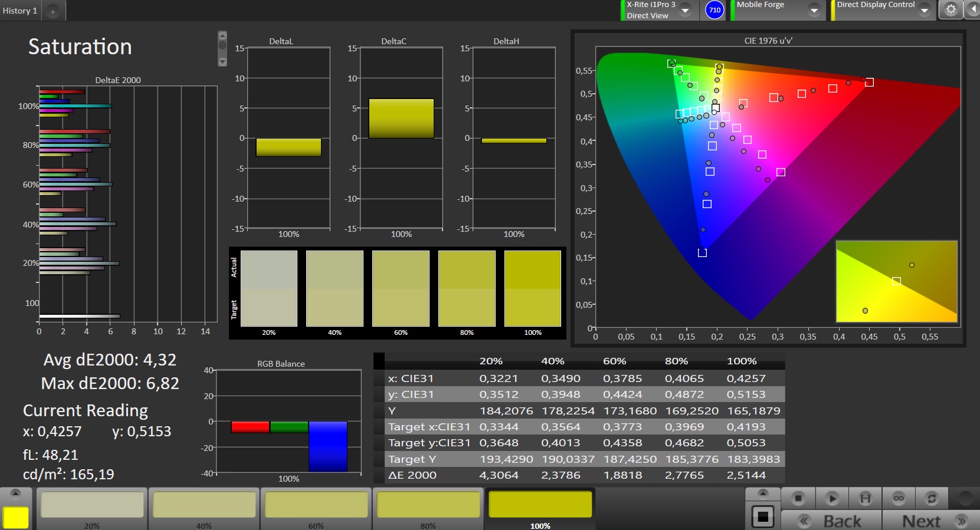The width and height of the screenshot is (980, 530).
Task: Click the single read bracket icon
Action: 865,499
